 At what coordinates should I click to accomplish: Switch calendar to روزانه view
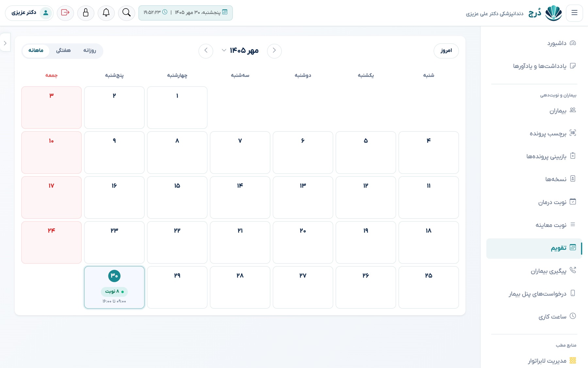tap(90, 51)
